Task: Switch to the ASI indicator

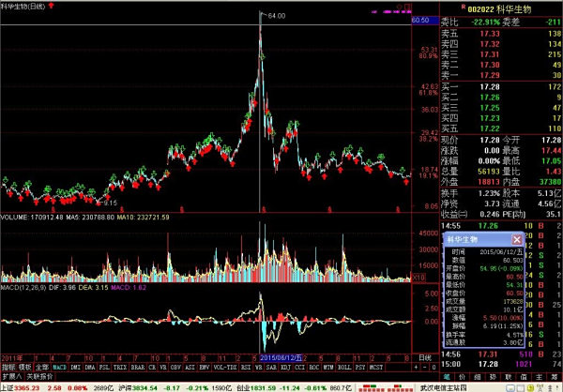Action: pyautogui.click(x=190, y=368)
